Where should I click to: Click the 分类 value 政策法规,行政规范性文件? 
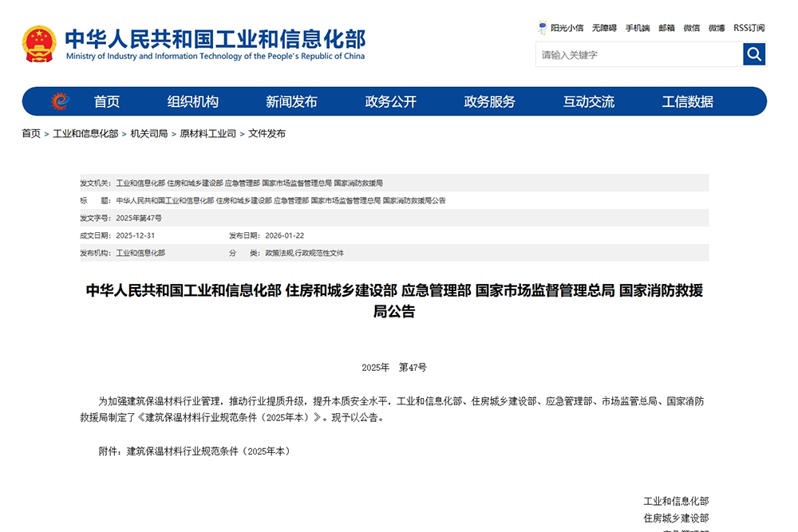pyautogui.click(x=304, y=253)
